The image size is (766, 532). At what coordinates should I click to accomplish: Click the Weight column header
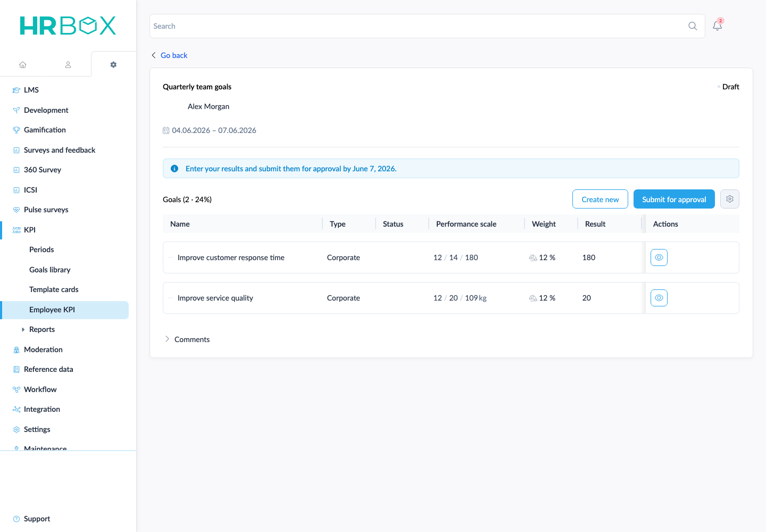coord(544,224)
